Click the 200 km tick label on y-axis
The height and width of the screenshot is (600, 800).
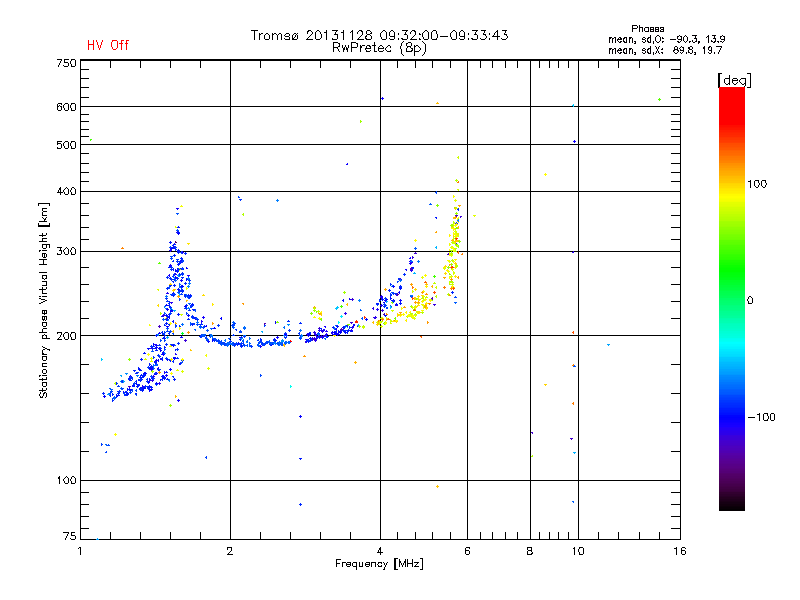coord(66,336)
